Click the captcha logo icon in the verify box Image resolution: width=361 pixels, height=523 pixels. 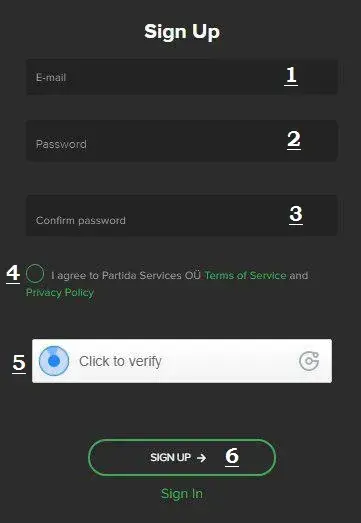[x=309, y=361]
